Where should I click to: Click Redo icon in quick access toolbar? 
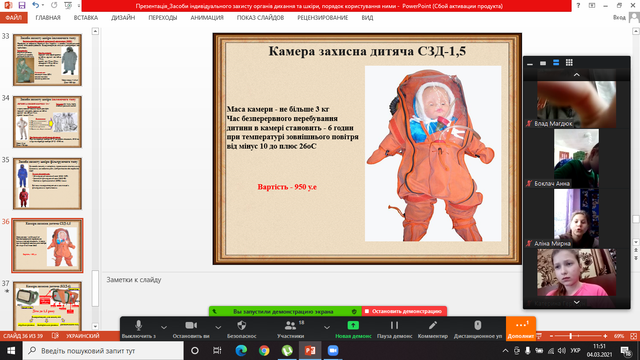tap(54, 5)
